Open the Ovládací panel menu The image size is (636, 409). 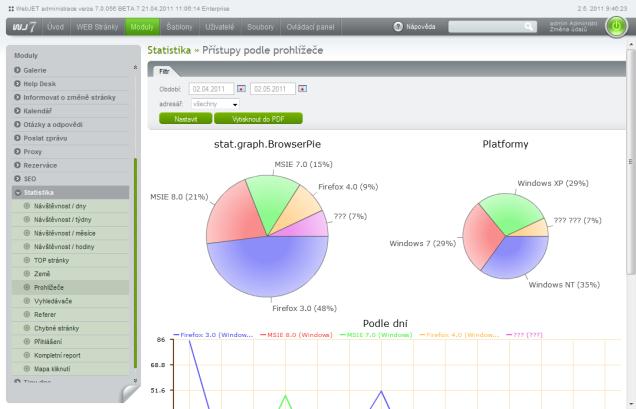point(310,27)
